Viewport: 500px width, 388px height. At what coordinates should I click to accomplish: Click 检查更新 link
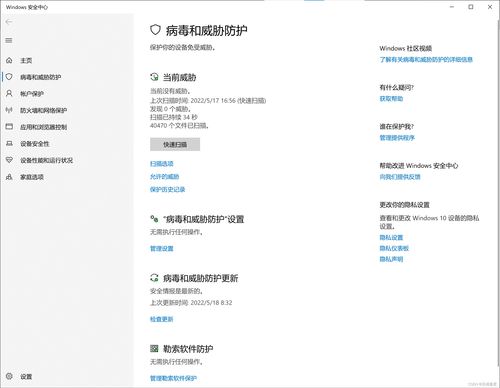(162, 319)
